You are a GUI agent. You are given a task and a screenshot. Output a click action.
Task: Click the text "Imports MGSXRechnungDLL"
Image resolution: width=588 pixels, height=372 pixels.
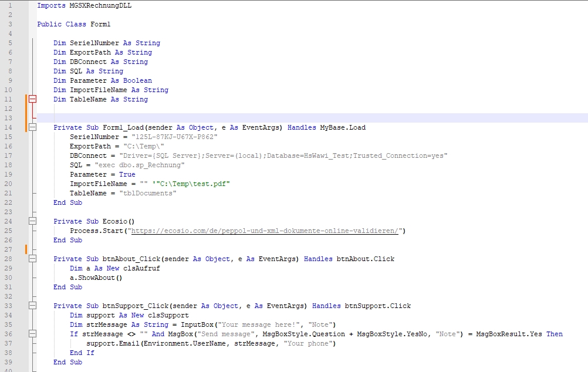85,5
